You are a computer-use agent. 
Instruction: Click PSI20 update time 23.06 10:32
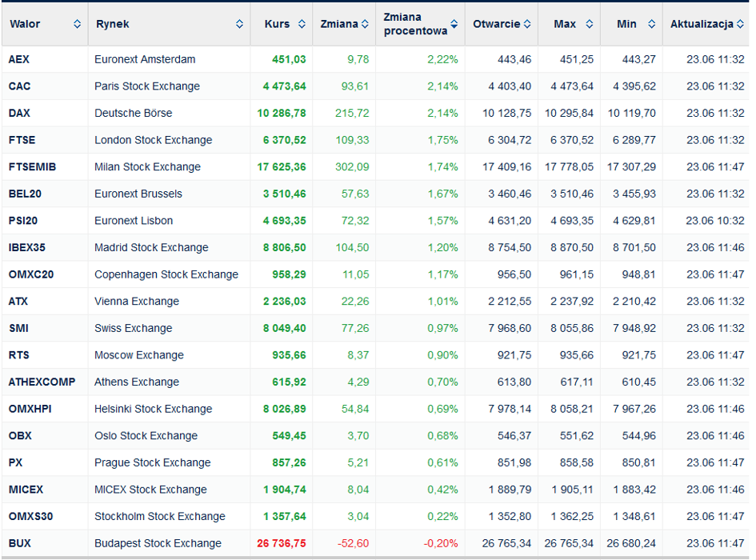(715, 221)
